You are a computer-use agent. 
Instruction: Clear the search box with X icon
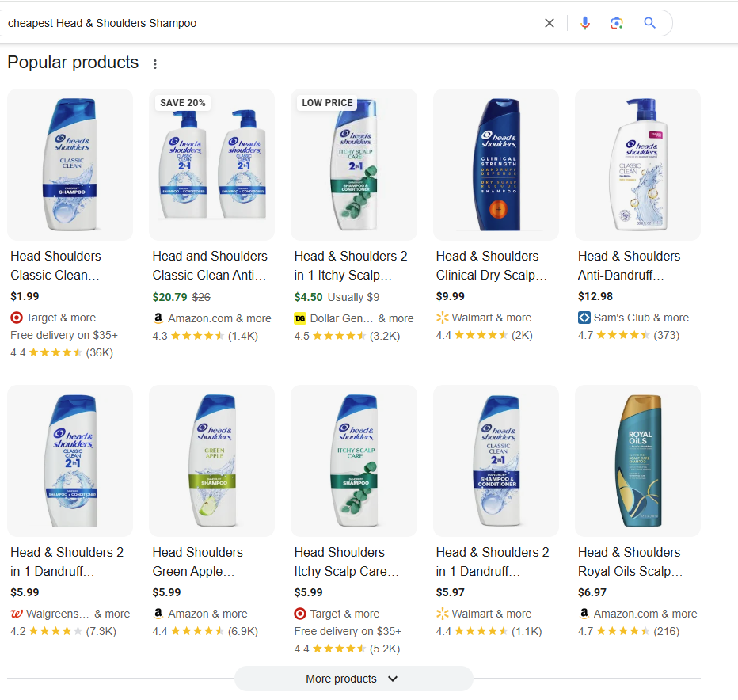coord(550,23)
